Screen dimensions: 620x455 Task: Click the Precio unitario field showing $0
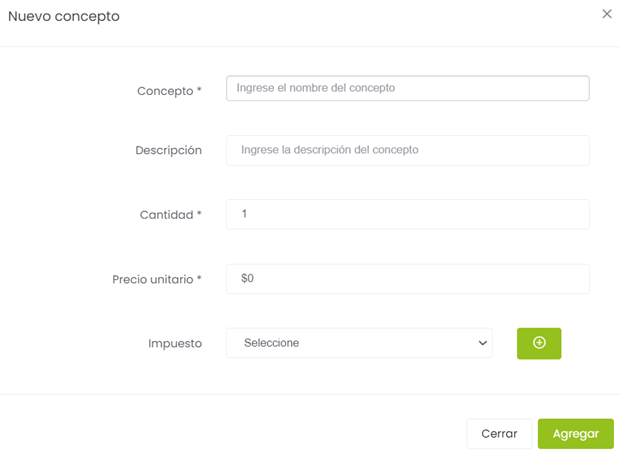click(407, 279)
